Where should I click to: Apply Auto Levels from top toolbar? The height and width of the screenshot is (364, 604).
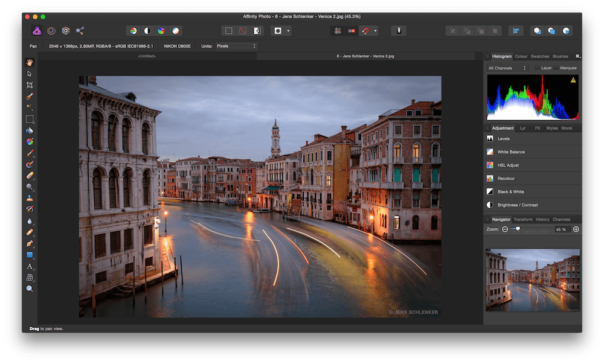pos(133,31)
